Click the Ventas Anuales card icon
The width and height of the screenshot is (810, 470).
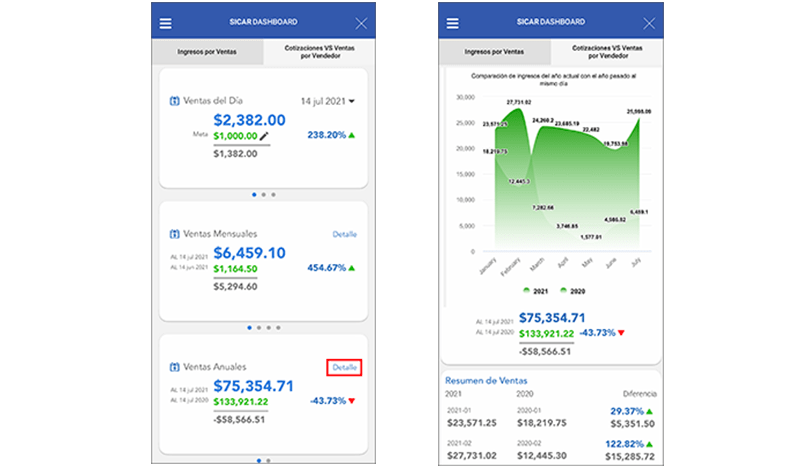(175, 367)
